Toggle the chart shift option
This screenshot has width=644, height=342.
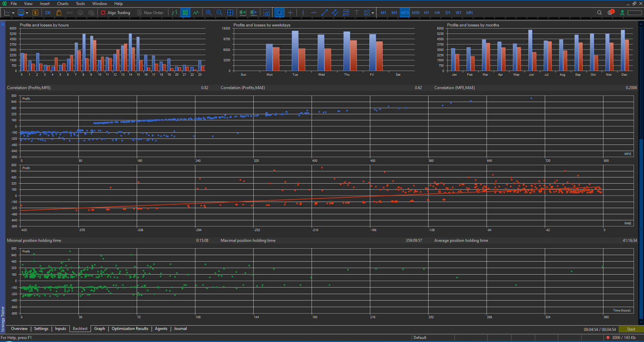point(254,12)
